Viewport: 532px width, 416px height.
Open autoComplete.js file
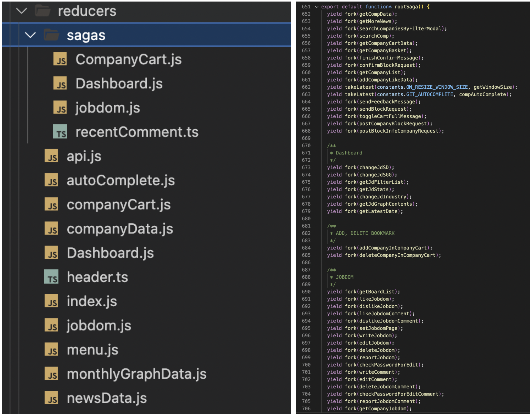pos(121,180)
